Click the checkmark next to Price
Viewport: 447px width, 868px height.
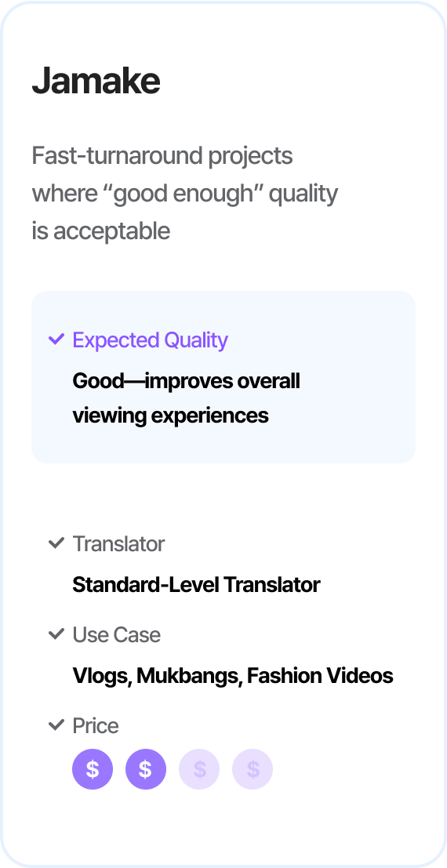tap(56, 725)
